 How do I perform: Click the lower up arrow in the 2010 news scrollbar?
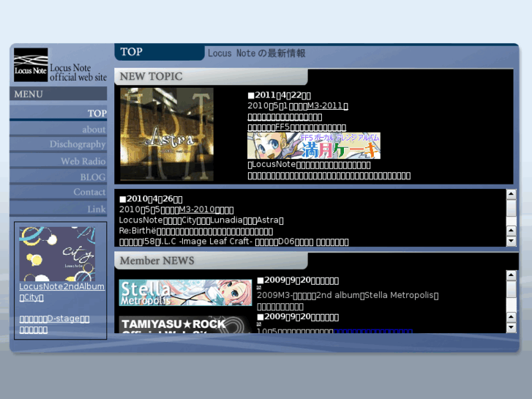tap(512, 231)
